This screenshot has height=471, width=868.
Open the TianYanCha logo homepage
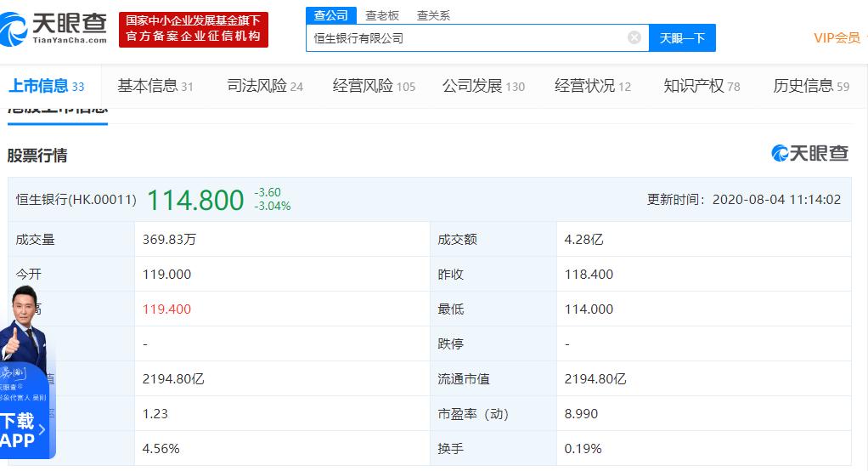(54, 29)
